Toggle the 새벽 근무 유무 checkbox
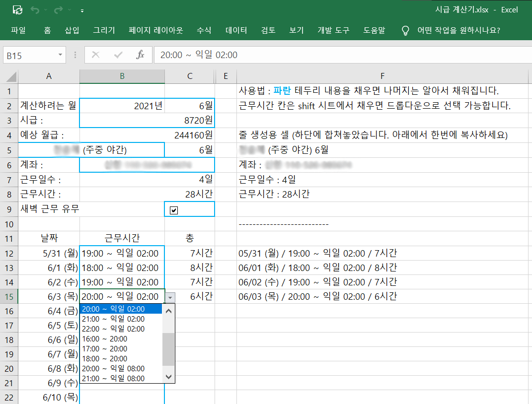The image size is (532, 404). 174,210
